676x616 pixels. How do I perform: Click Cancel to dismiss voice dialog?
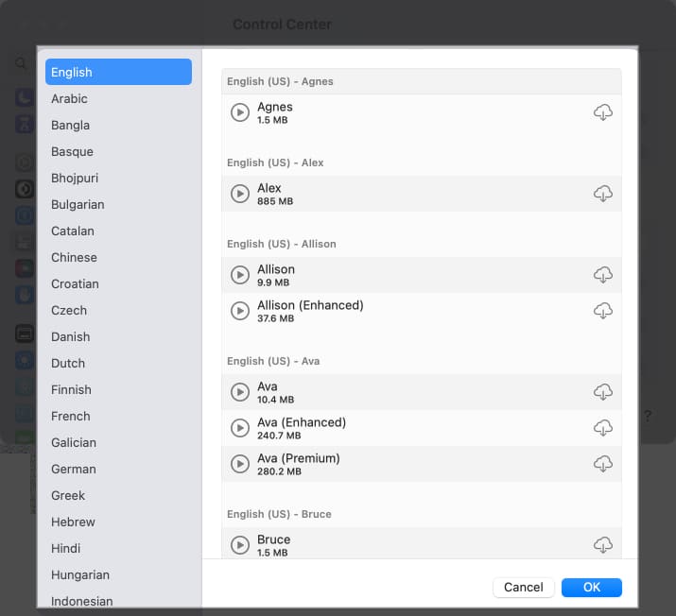point(524,587)
